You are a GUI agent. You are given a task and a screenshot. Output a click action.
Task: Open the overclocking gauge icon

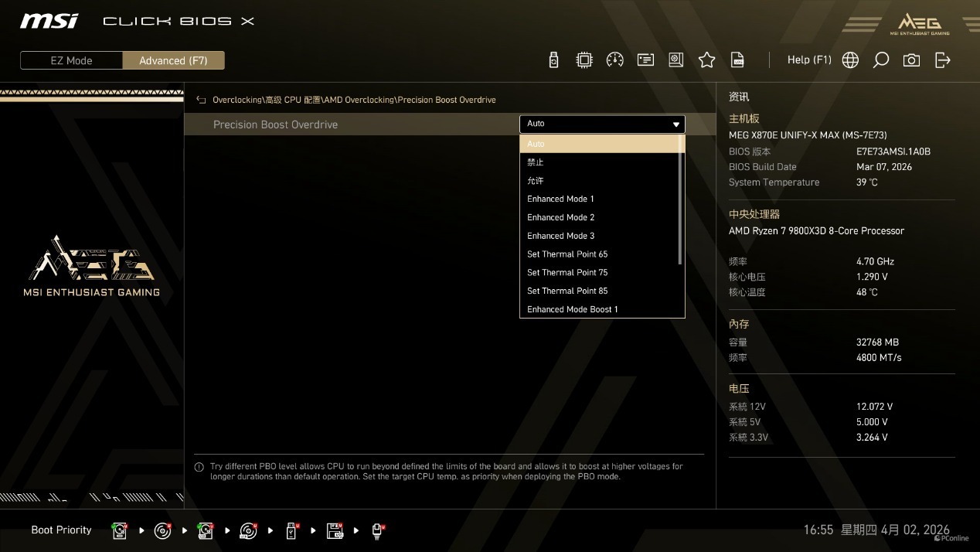pyautogui.click(x=615, y=60)
